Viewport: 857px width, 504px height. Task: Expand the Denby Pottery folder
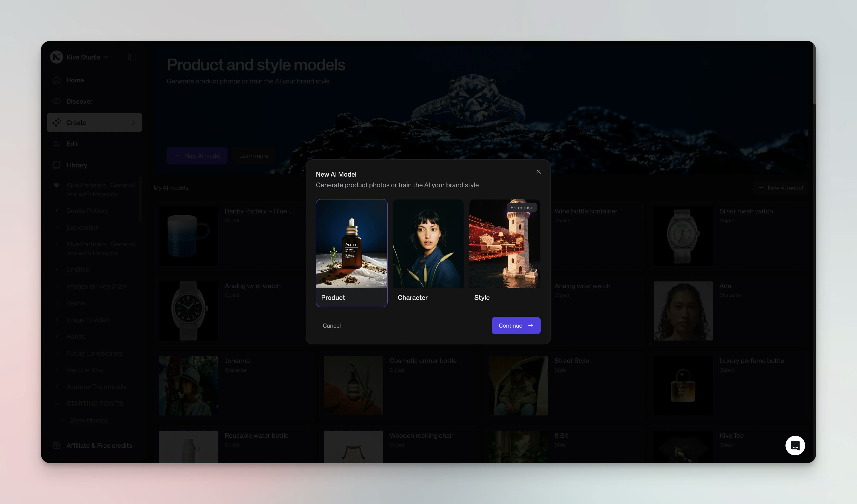pyautogui.click(x=56, y=211)
